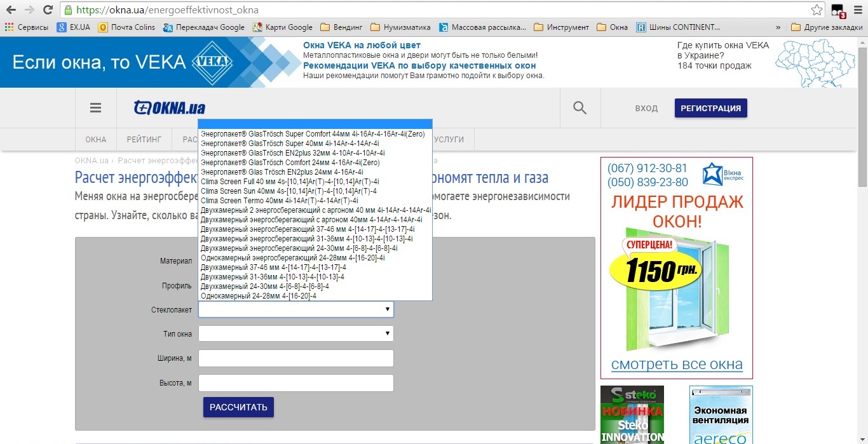Follow the смотреть все окна link
This screenshot has width=868, height=444.
tap(677, 365)
